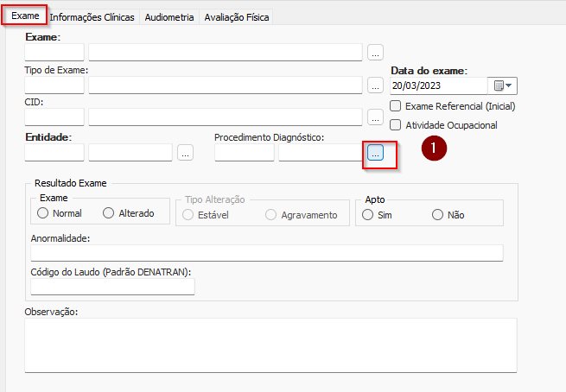566x392 pixels.
Task: Open the Exame lookup ellipsis button
Action: pyautogui.click(x=375, y=53)
